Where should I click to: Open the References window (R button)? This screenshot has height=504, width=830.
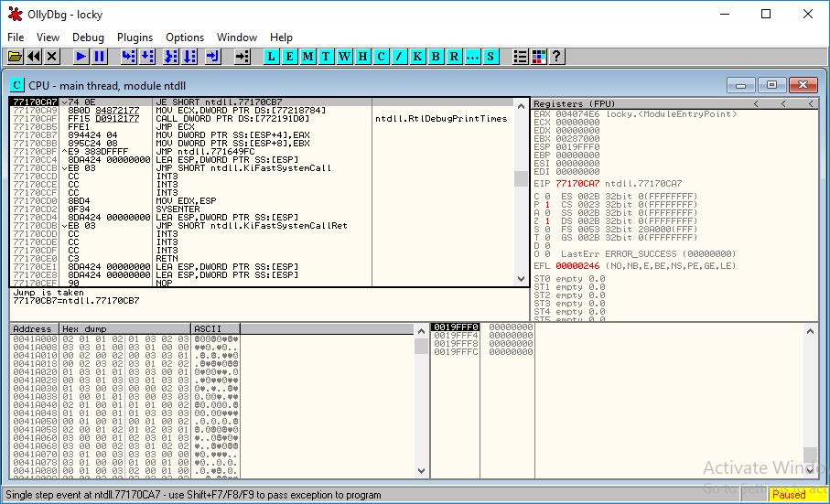[454, 56]
